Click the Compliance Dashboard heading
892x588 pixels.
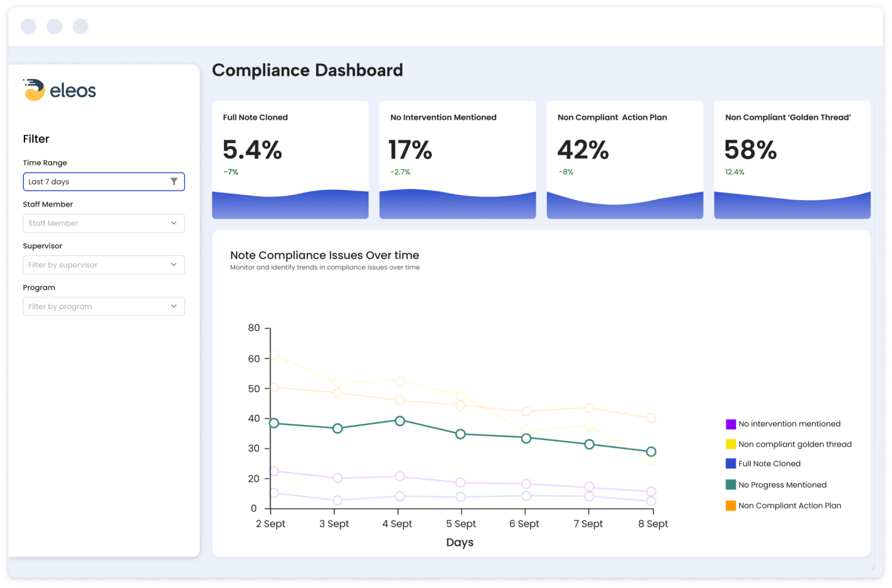click(307, 70)
